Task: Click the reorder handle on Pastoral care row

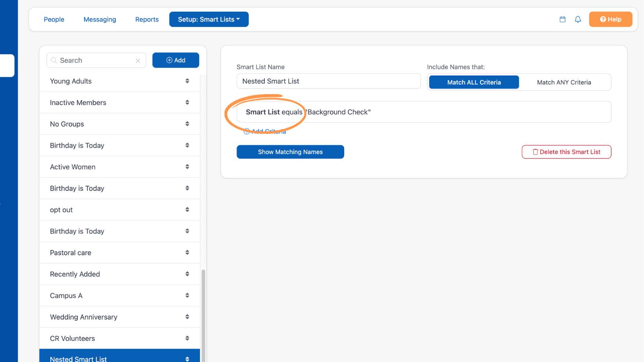Action: click(187, 253)
